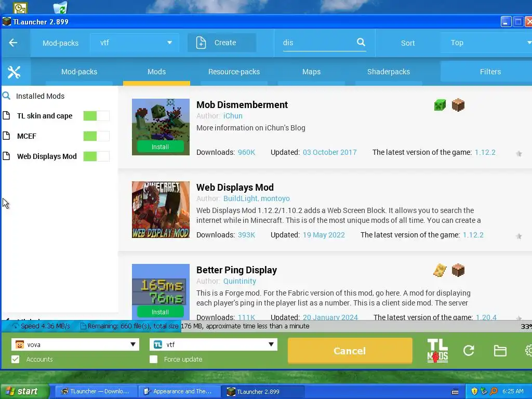The width and height of the screenshot is (532, 399).
Task: Click the file icon next to Web Displays Mod
Action: click(6, 156)
